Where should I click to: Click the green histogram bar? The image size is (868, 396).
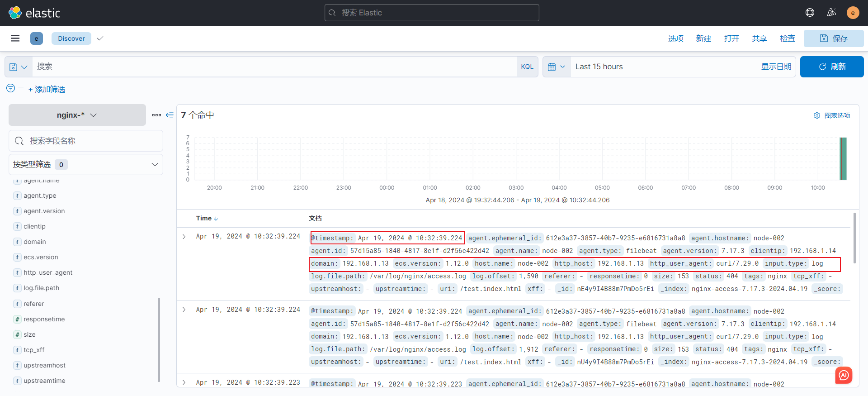843,159
